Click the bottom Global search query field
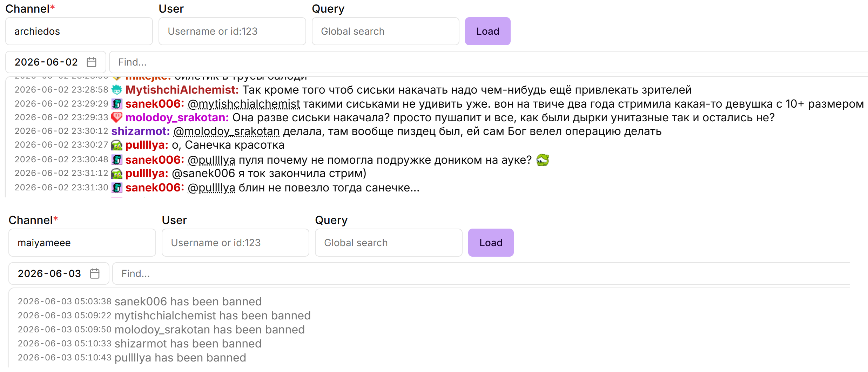The width and height of the screenshot is (868, 372). pos(389,243)
